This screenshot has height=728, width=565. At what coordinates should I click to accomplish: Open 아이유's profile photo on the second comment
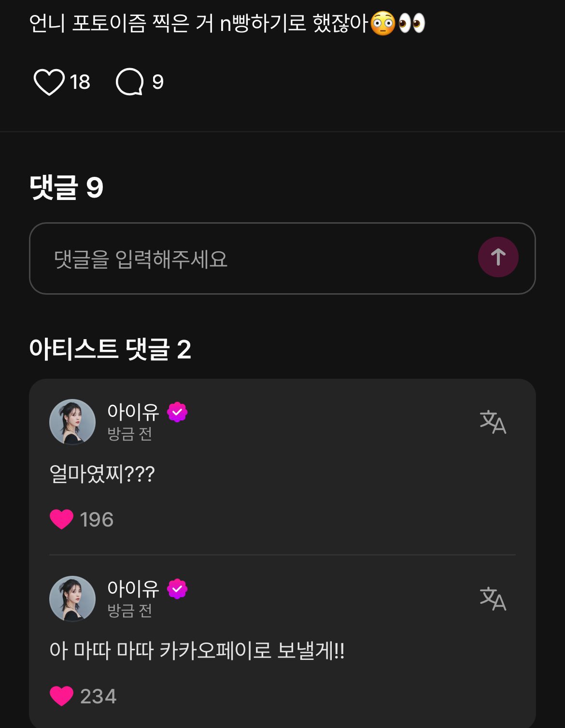72,599
